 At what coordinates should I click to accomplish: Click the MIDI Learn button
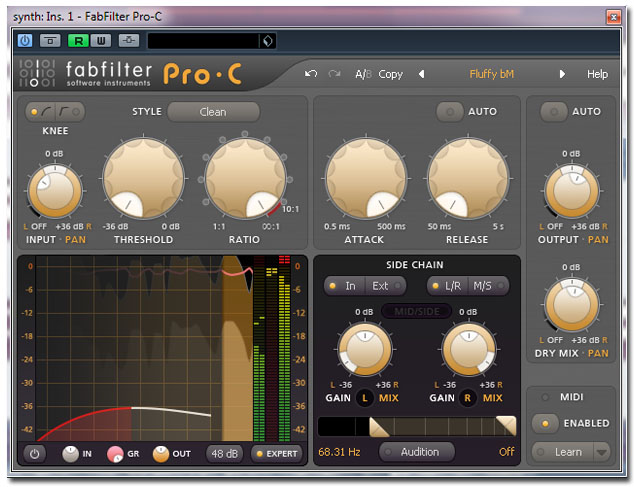pyautogui.click(x=562, y=452)
